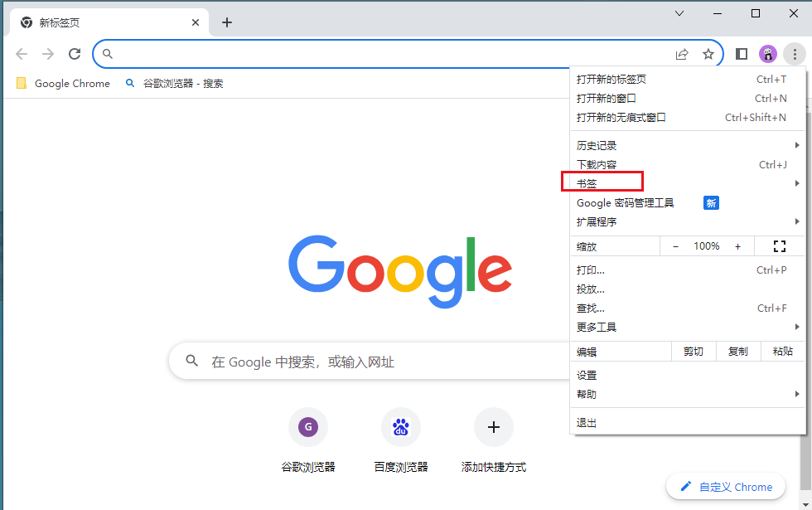The height and width of the screenshot is (510, 812).
Task: Click the 添加快捷方式 plus tile
Action: [494, 440]
